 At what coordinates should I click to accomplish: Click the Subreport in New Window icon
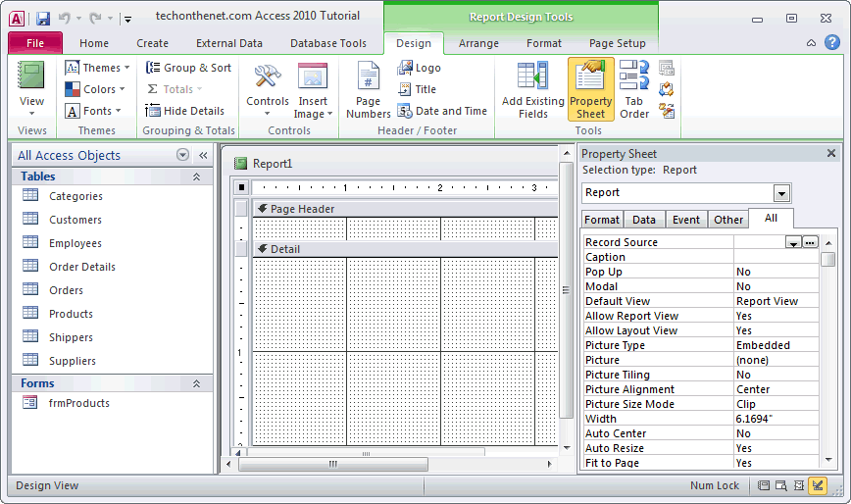(667, 68)
